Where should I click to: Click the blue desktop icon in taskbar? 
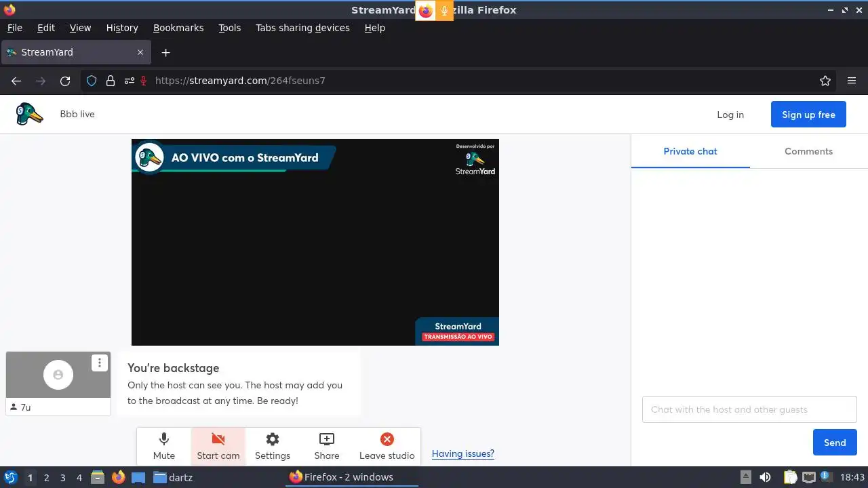point(138,477)
